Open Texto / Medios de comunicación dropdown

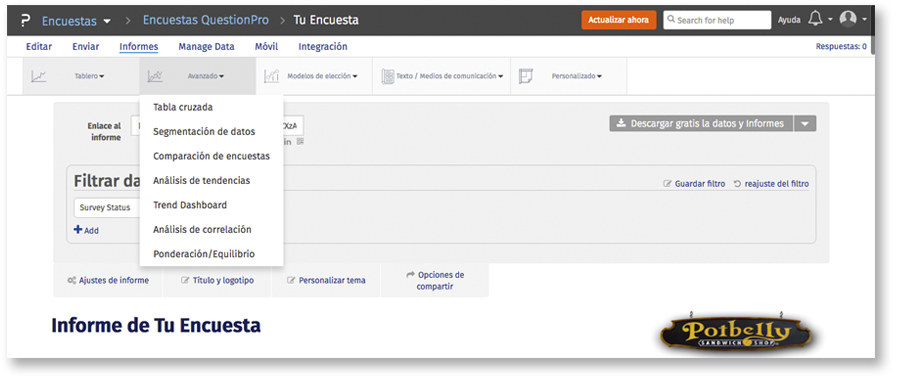click(449, 76)
